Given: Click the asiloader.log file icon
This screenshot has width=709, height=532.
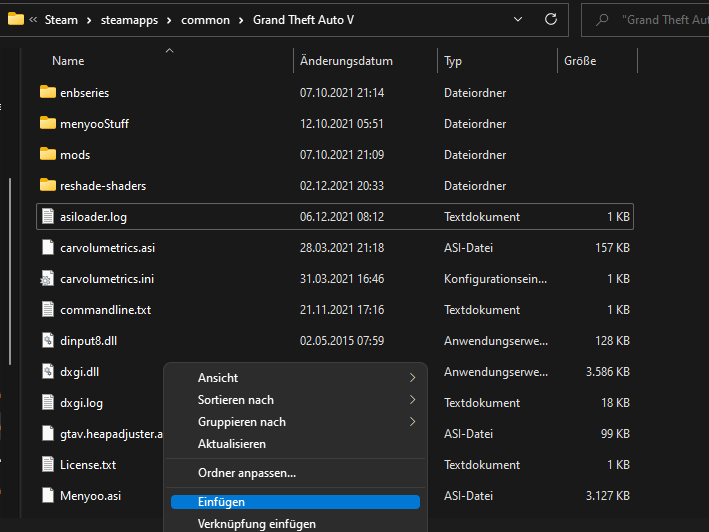Looking at the screenshot, I should click(48, 217).
